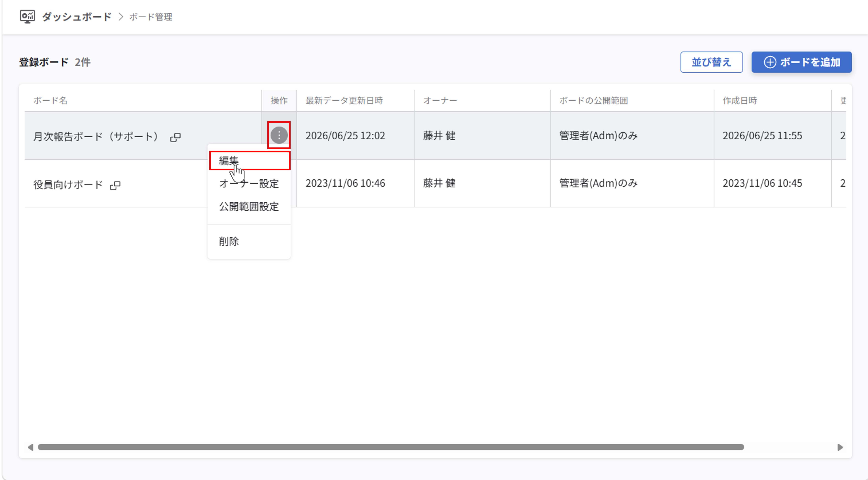
Task: Click the 登録ボード 2件 heading
Action: click(x=55, y=62)
